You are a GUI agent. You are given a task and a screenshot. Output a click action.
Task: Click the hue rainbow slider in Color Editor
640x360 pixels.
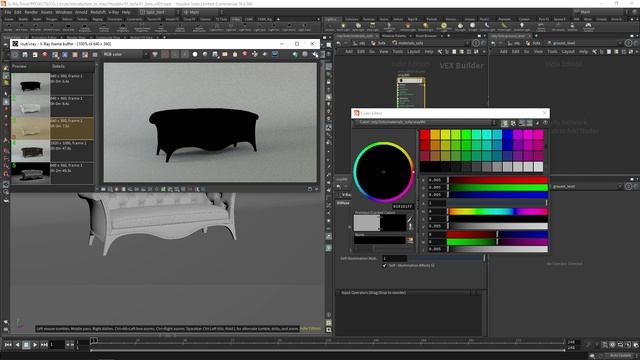pyautogui.click(x=498, y=211)
